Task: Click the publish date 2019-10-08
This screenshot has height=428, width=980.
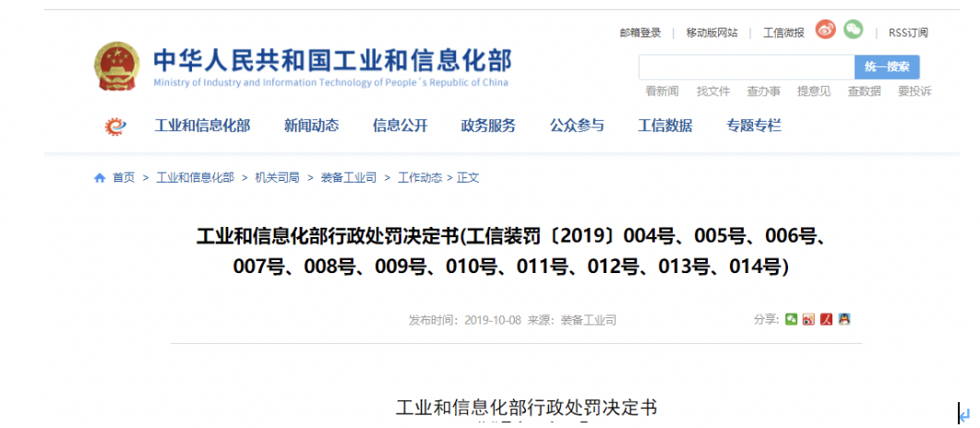Action: [492, 320]
